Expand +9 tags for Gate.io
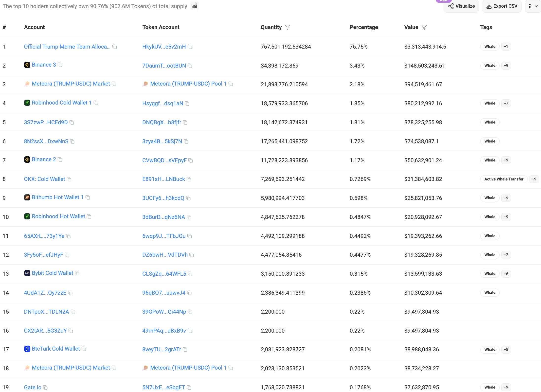Viewport: 541px width, 392px height. pyautogui.click(x=506, y=387)
